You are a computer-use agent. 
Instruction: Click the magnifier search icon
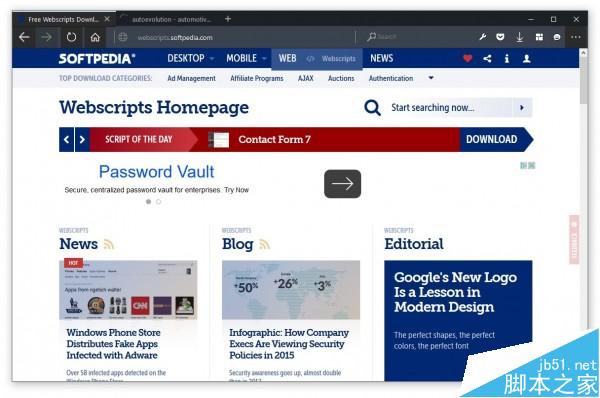pyautogui.click(x=372, y=108)
